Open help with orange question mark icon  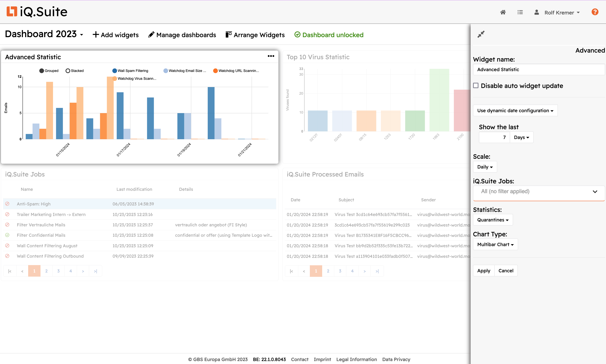tap(595, 12)
